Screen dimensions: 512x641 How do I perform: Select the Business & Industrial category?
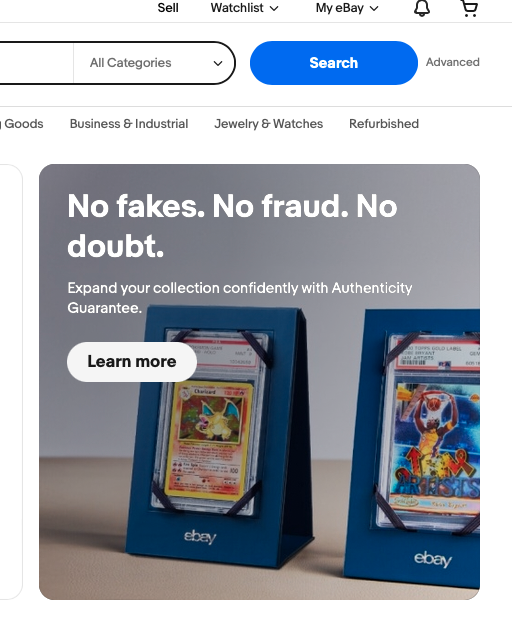tap(129, 124)
